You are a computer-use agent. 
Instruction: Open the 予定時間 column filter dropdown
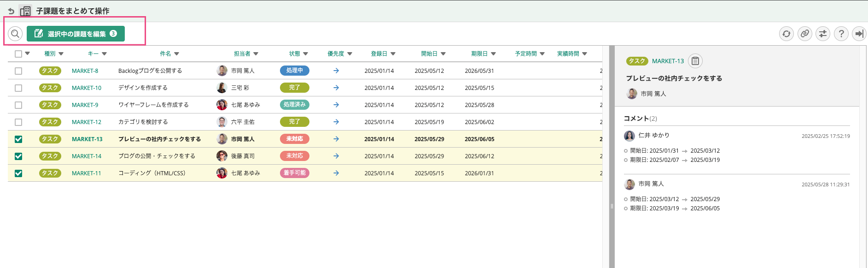[542, 54]
